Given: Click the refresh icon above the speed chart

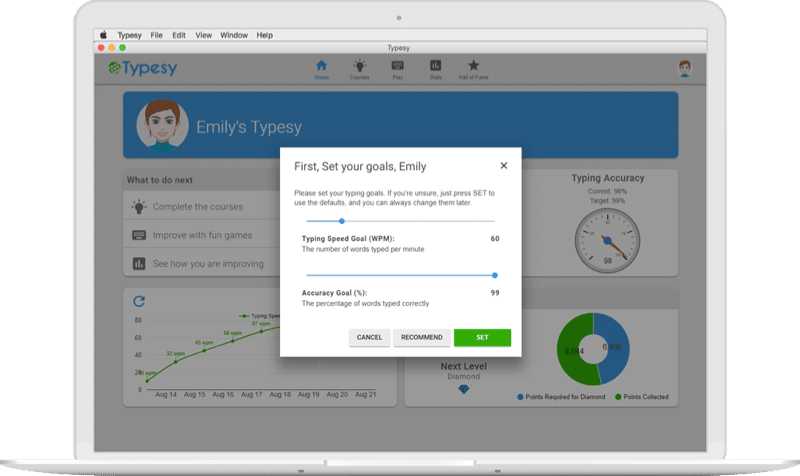Looking at the screenshot, I should click(139, 301).
